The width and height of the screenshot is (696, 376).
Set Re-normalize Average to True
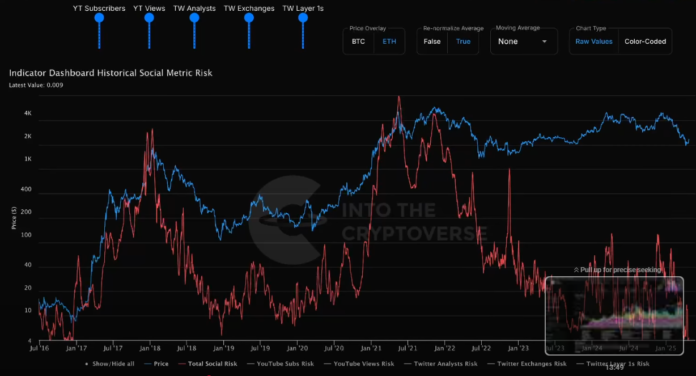coord(463,42)
